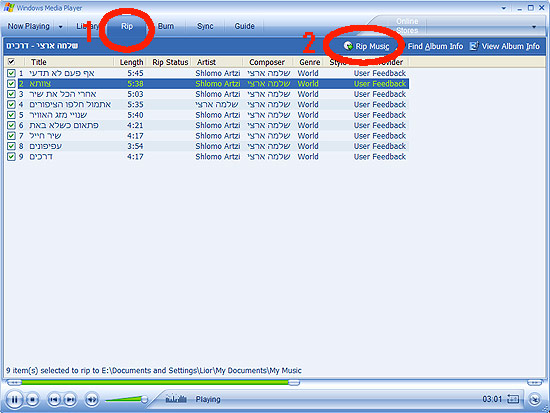Click the 03:01 elapsed time display
This screenshot has height=413, width=550.
[492, 399]
